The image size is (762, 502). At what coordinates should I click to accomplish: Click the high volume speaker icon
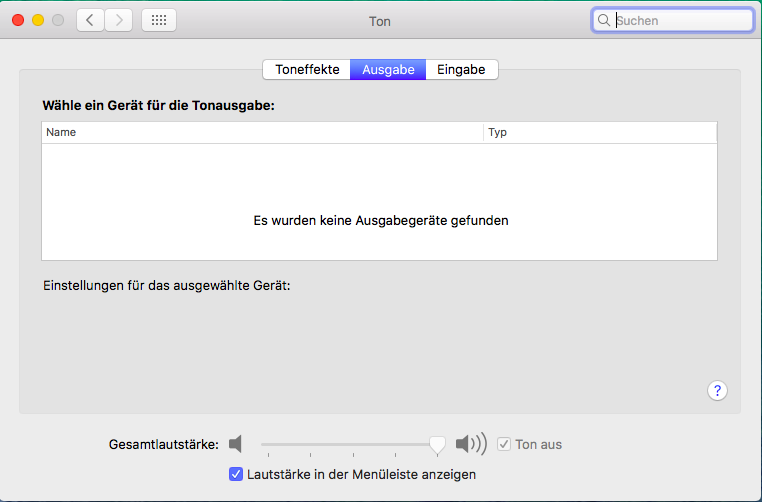[470, 444]
